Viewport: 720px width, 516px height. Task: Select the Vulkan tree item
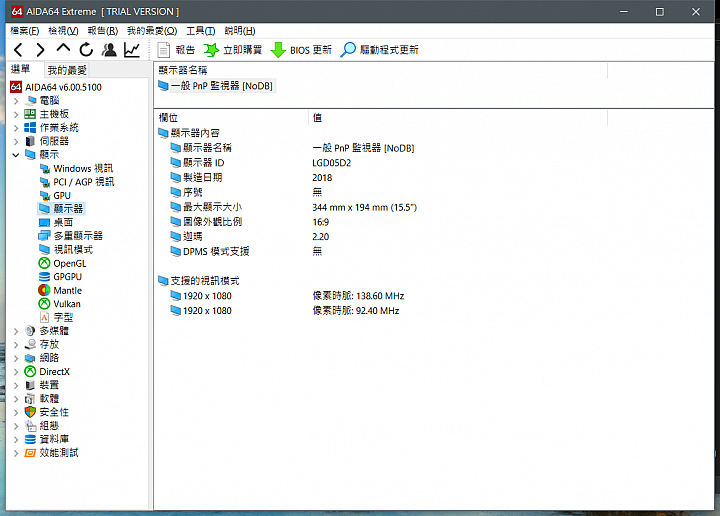[60, 304]
